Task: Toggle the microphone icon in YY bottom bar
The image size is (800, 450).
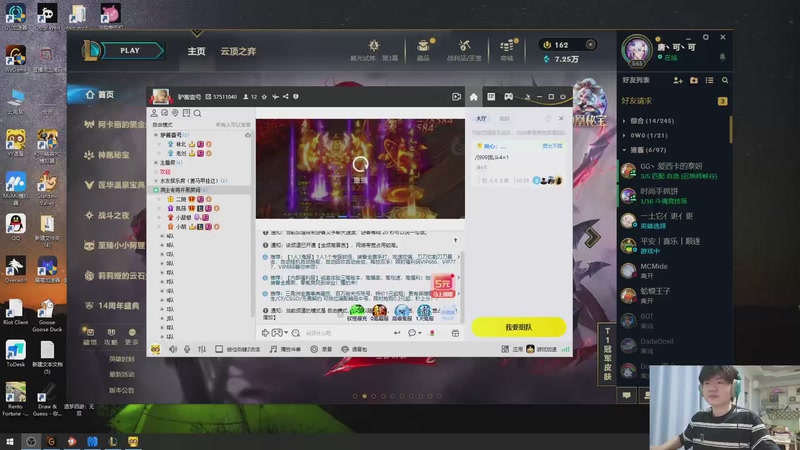Action: pos(187,349)
